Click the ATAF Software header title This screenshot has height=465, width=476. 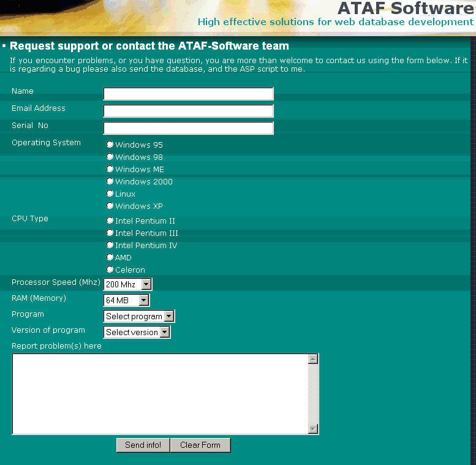click(x=406, y=8)
